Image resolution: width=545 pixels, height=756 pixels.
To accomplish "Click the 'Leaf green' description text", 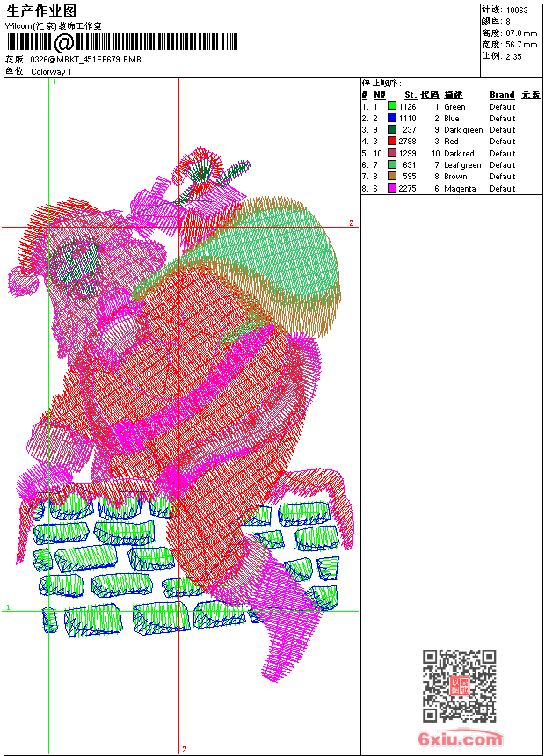I will [x=462, y=165].
